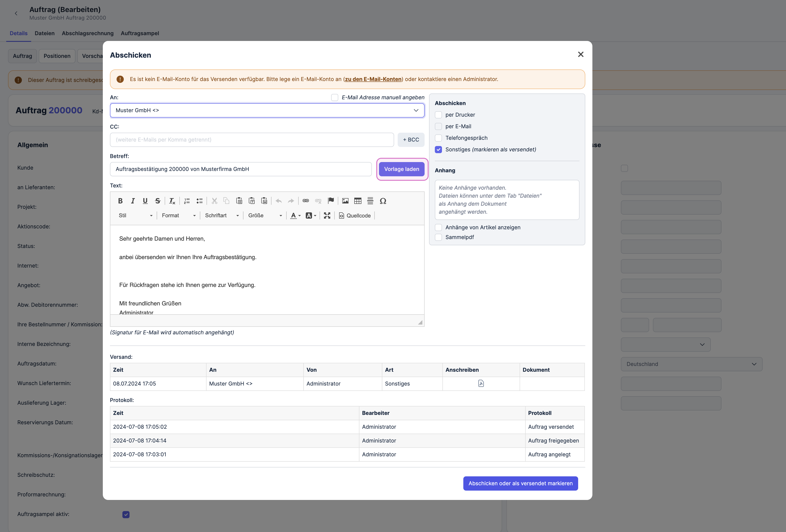This screenshot has height=532, width=786.
Task: Click the insert link icon
Action: click(306, 201)
